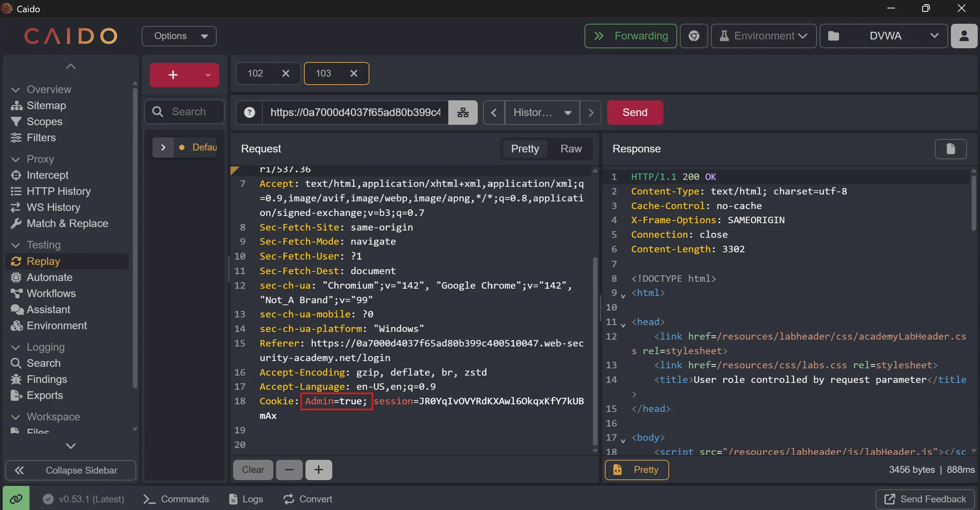
Task: Click the Collapse Sidebar button
Action: (71, 470)
